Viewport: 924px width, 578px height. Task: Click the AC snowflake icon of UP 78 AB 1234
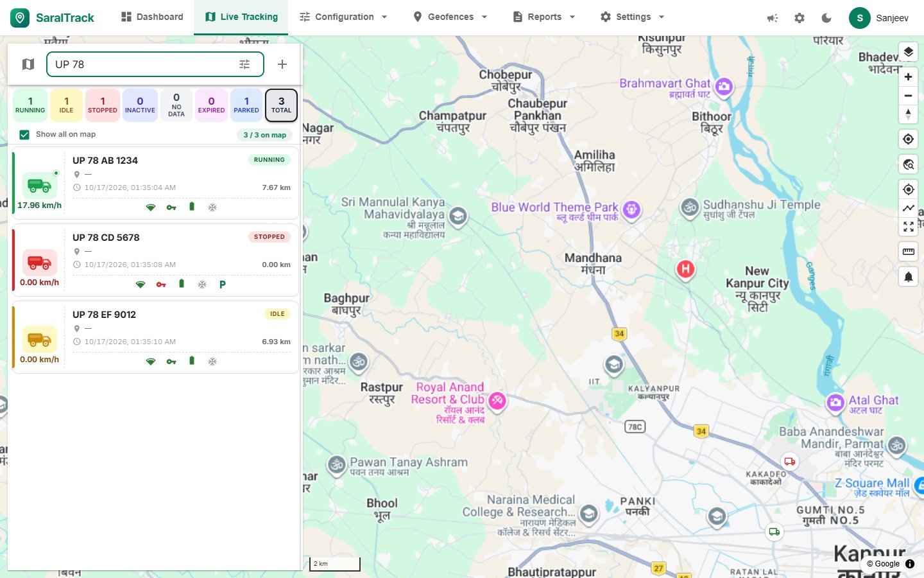tap(212, 207)
